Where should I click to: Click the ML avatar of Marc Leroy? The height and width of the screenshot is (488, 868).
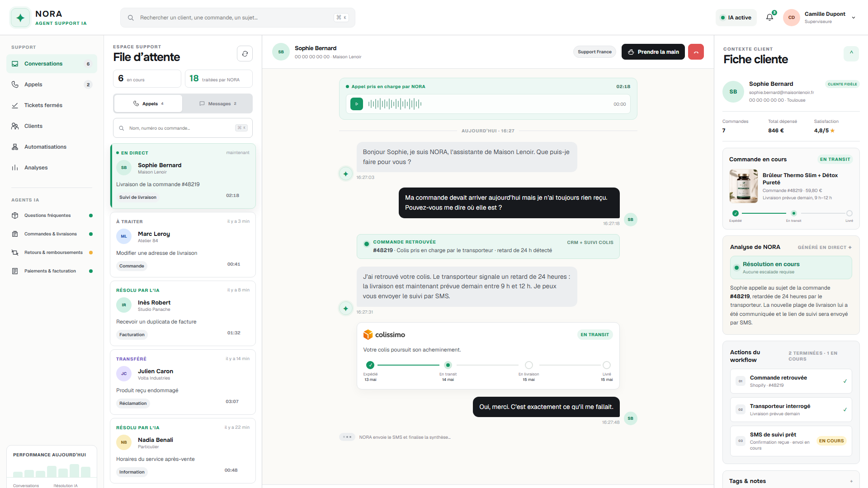tap(124, 236)
